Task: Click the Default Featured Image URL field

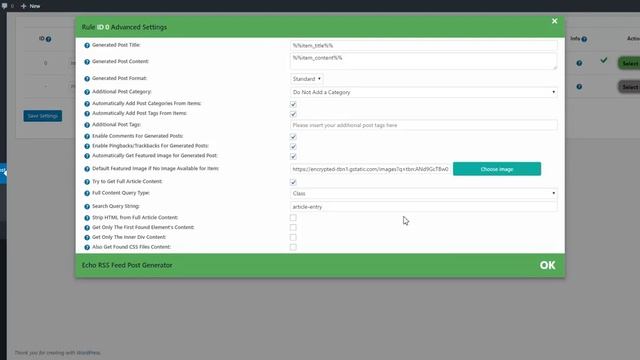Action: point(371,169)
